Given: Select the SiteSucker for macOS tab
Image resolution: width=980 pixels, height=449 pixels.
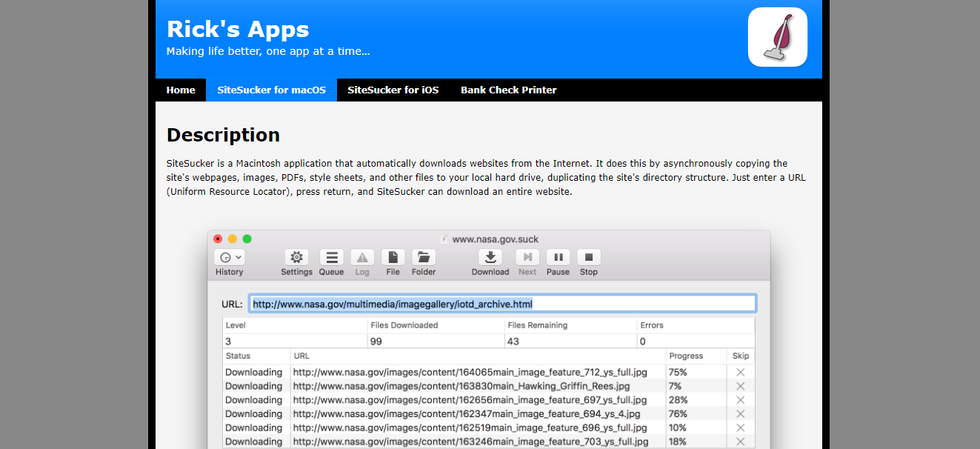Looking at the screenshot, I should pyautogui.click(x=271, y=90).
